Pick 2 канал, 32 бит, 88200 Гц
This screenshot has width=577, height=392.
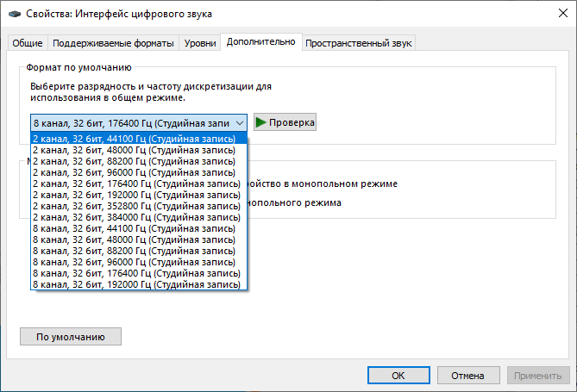[x=139, y=161]
